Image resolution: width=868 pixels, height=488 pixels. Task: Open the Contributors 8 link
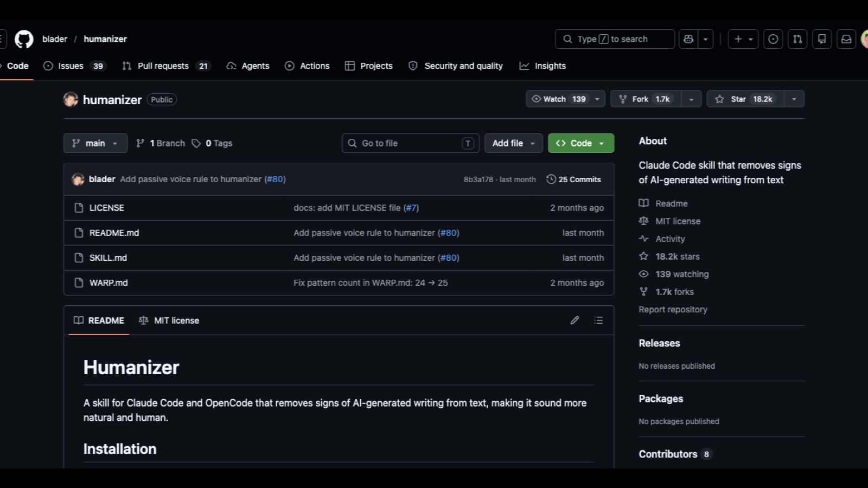click(x=675, y=454)
